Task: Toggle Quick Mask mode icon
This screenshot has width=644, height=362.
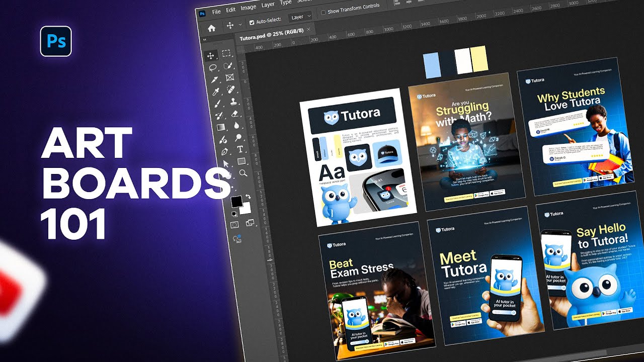Action: pos(234,225)
